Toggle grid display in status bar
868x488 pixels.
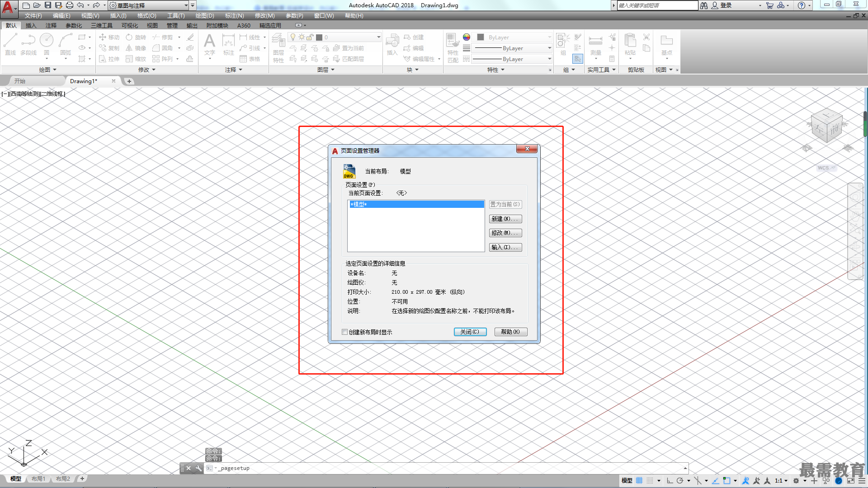click(x=639, y=481)
